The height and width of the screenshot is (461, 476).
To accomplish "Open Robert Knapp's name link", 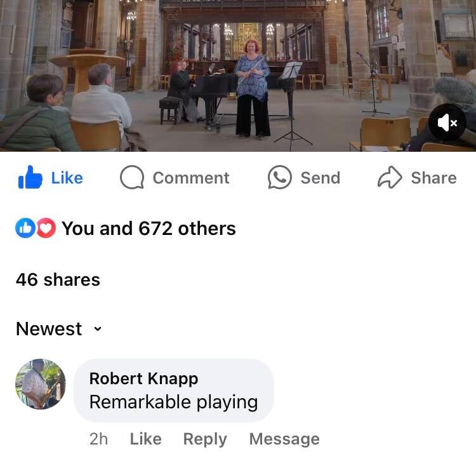I will [143, 378].
